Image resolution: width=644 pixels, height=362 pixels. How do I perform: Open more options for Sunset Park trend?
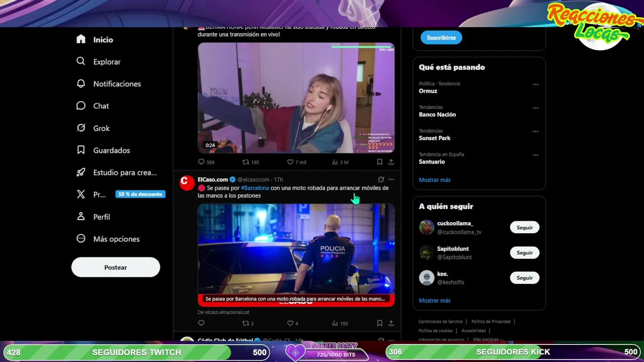(536, 132)
